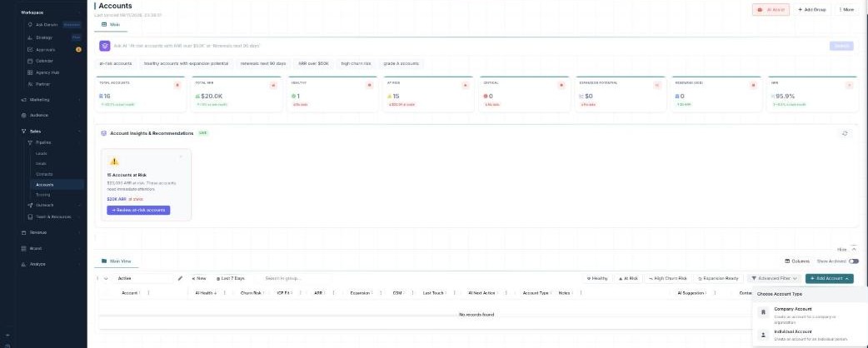Toggle the Show Archived switch
The width and height of the screenshot is (868, 348).
click(x=854, y=261)
